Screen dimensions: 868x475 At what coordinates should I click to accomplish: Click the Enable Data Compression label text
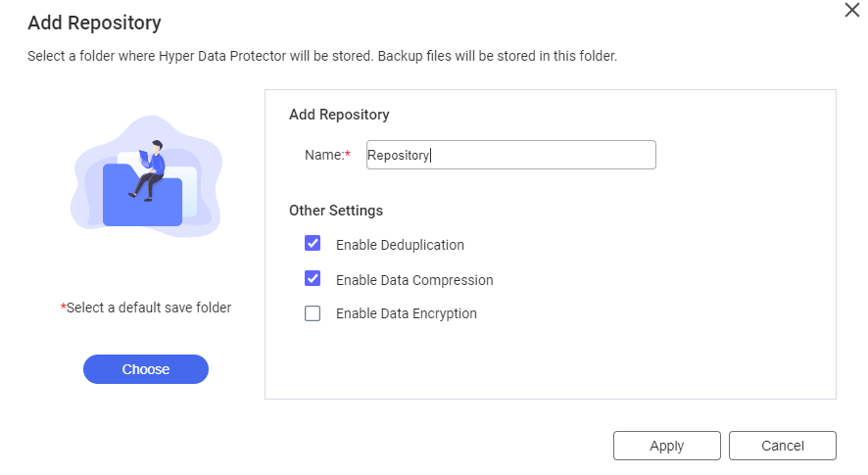click(x=414, y=280)
